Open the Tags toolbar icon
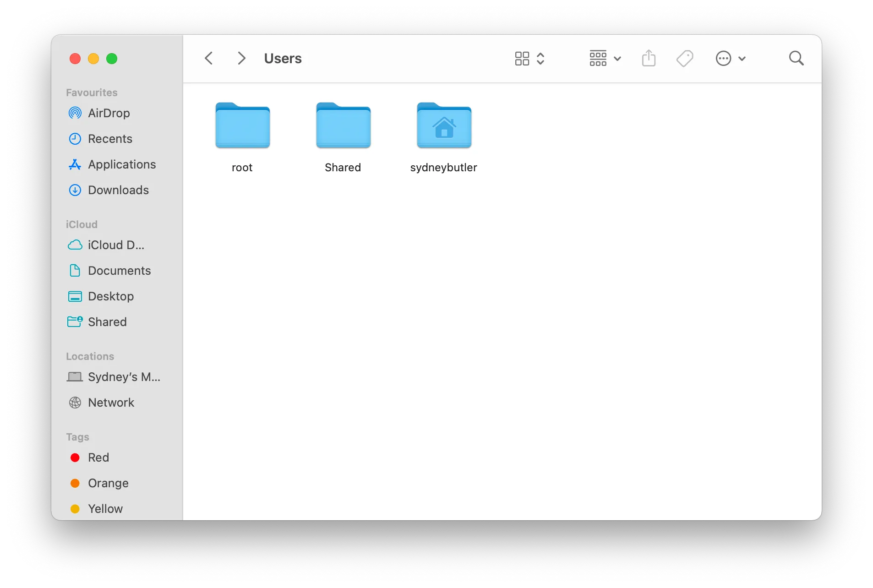This screenshot has width=873, height=588. [x=685, y=58]
